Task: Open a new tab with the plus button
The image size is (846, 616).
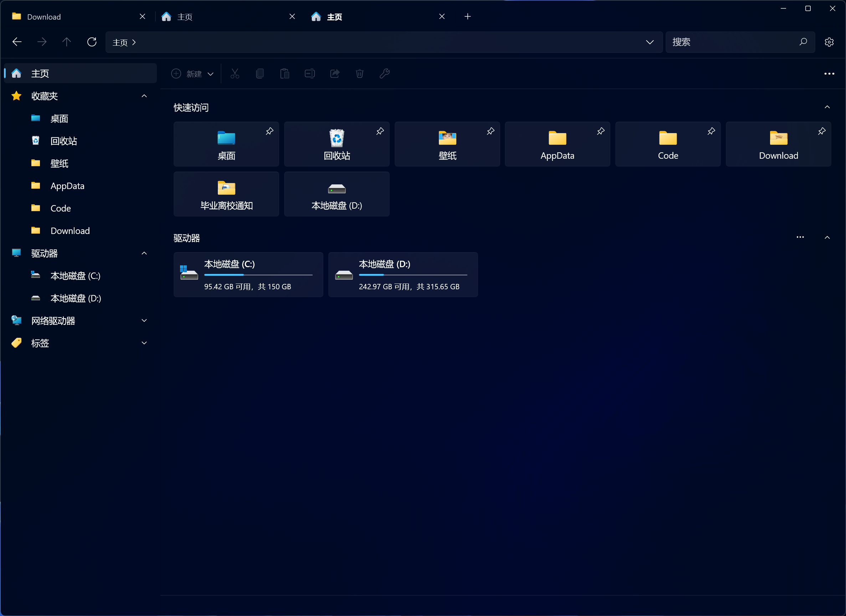Action: click(x=468, y=16)
